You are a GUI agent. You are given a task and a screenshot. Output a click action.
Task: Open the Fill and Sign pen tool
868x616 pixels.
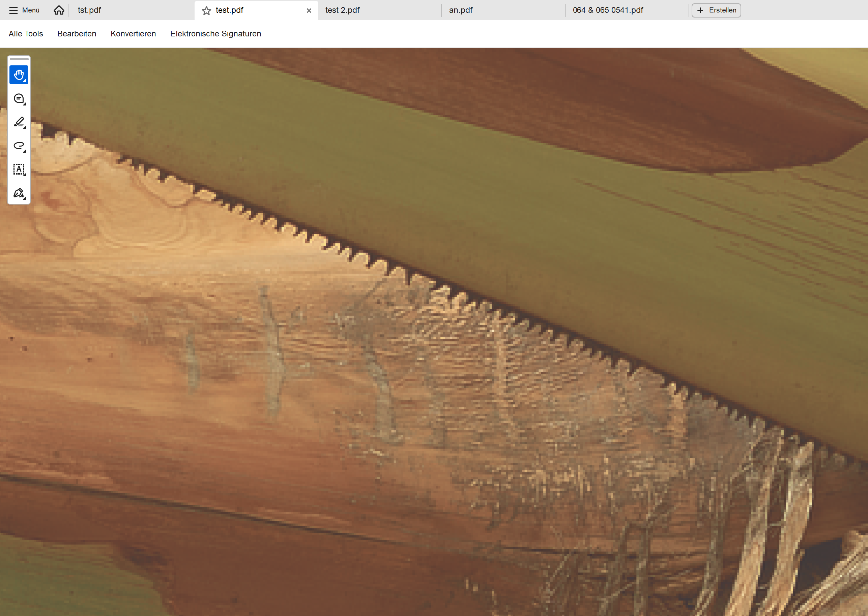click(19, 193)
